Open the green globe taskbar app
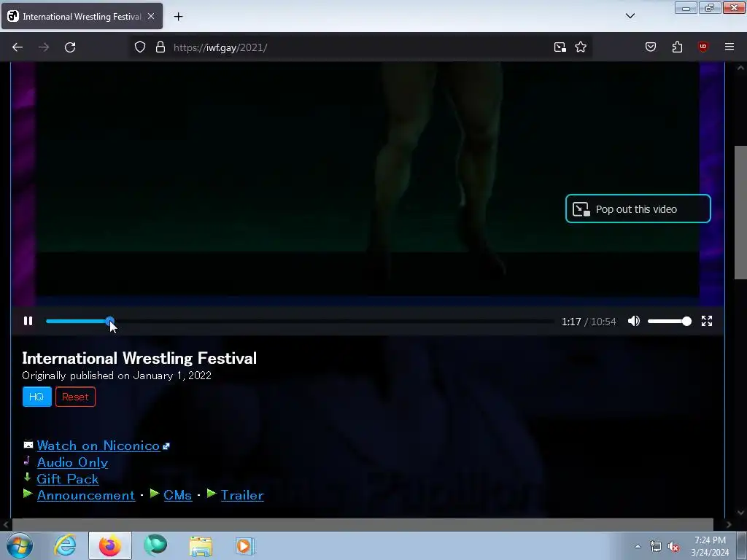This screenshot has width=747, height=560. [155, 545]
